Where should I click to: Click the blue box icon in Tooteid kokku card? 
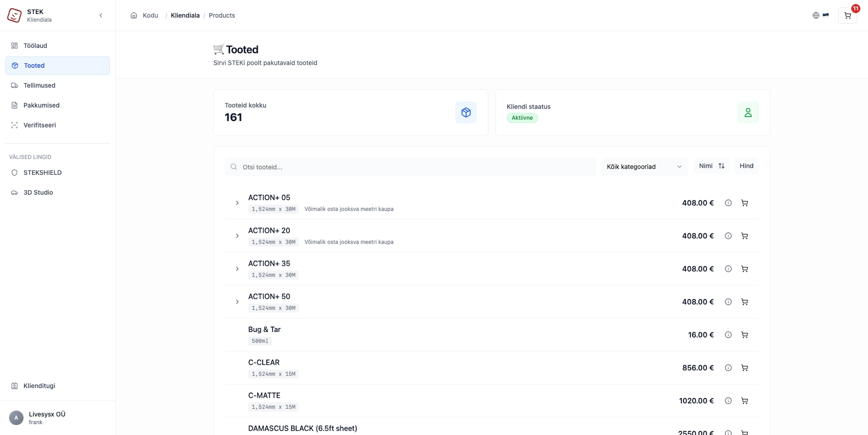pyautogui.click(x=466, y=112)
